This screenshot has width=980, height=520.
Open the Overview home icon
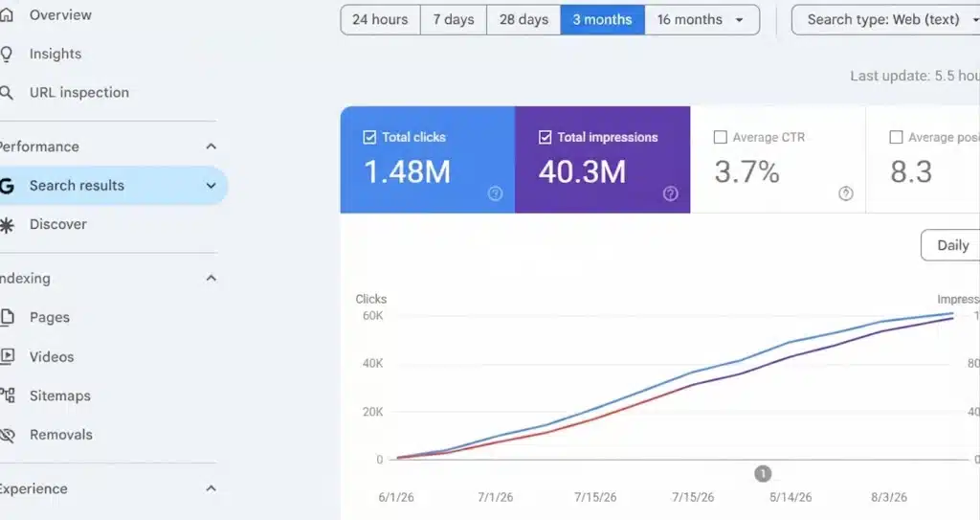[x=7, y=15]
